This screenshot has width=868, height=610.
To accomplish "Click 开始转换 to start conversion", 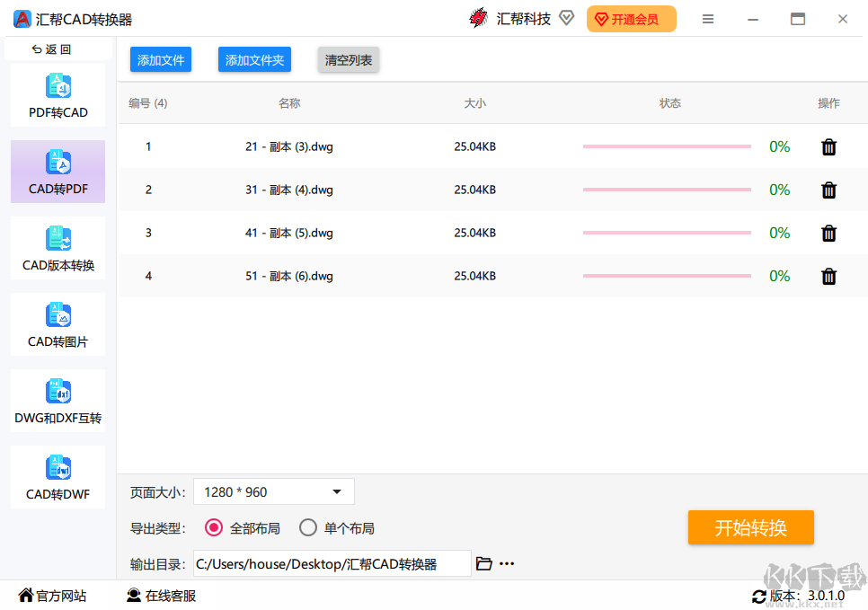I will [x=750, y=528].
